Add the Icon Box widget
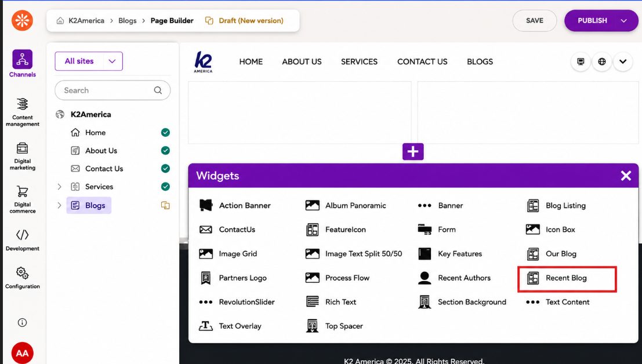This screenshot has height=364, width=642. coord(551,230)
